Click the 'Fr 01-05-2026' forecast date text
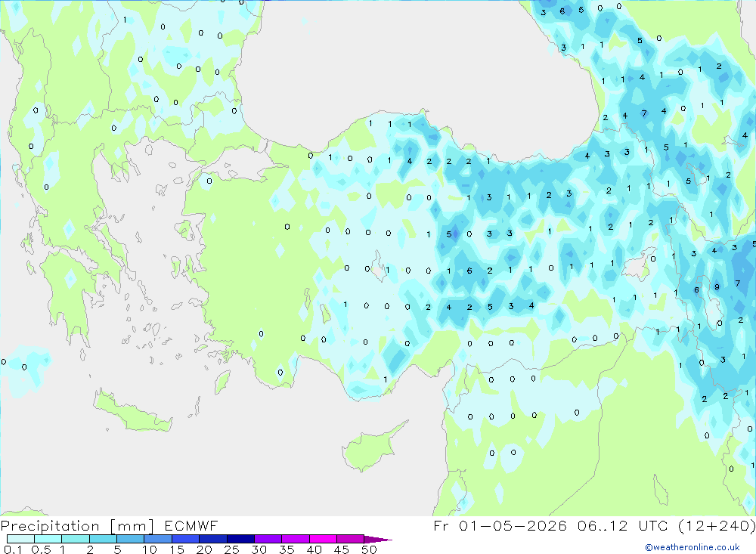756x554 pixels. [500, 525]
